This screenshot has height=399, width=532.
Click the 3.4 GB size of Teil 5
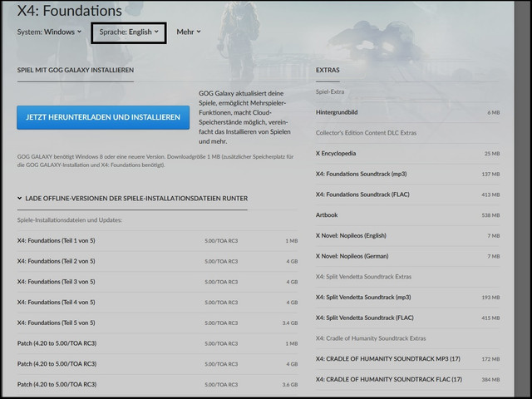(x=290, y=323)
